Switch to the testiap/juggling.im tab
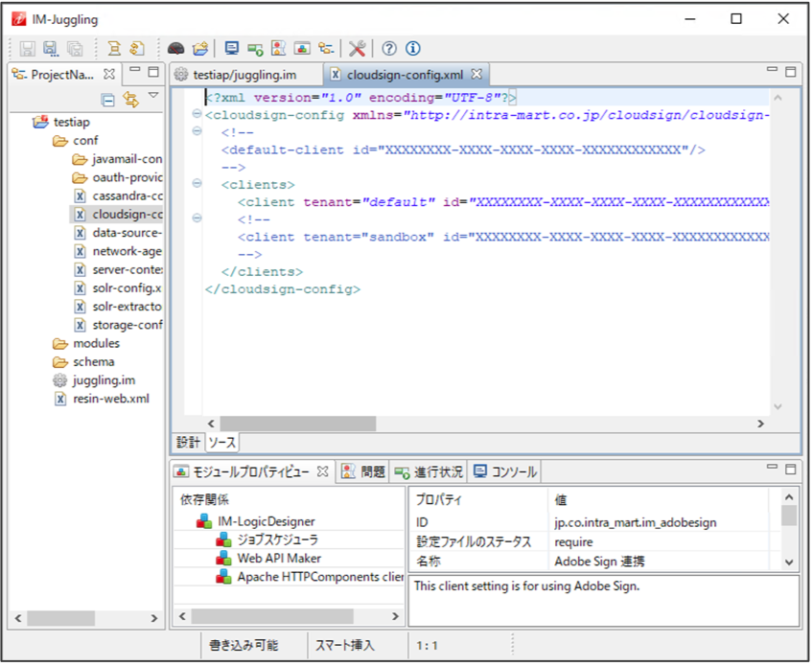The image size is (812, 666). [242, 74]
